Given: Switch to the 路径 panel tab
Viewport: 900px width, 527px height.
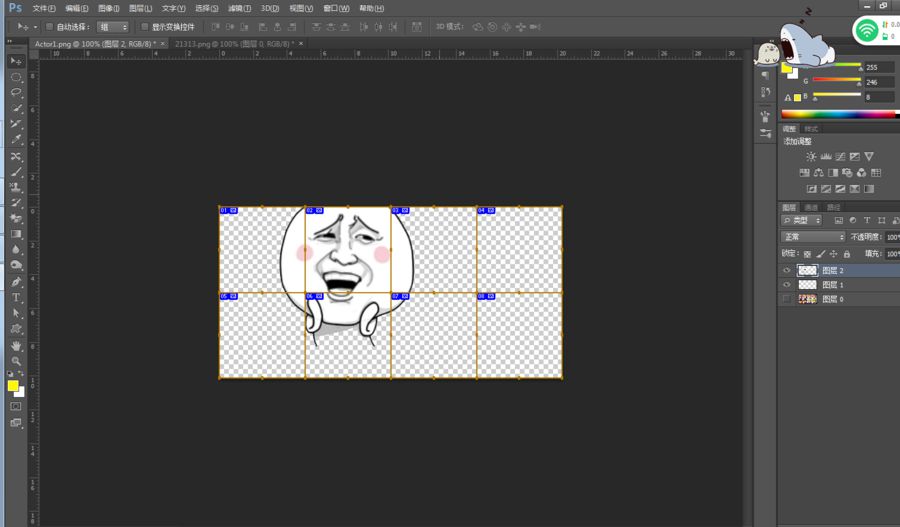Looking at the screenshot, I should tap(833, 207).
